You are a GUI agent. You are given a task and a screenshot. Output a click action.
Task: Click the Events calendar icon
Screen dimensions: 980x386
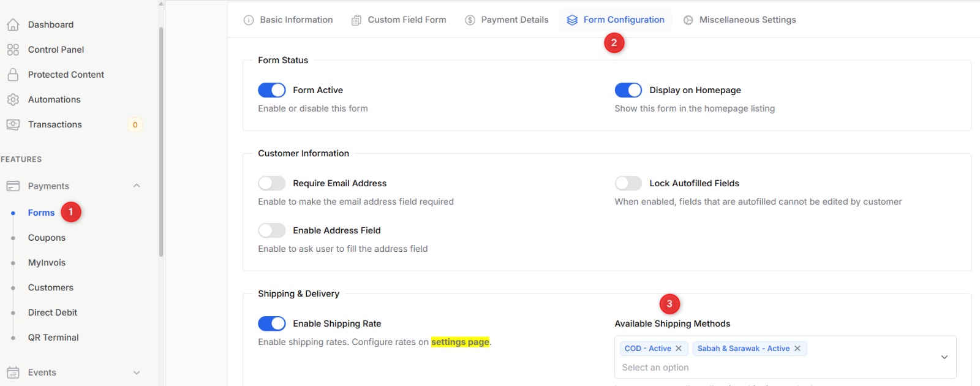pos(13,373)
